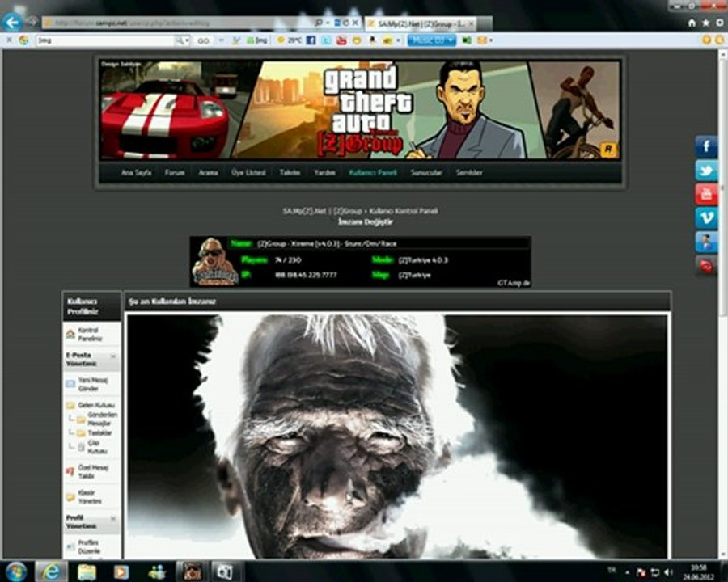Open the Windows Explorer folder taskbar icon

click(x=87, y=571)
